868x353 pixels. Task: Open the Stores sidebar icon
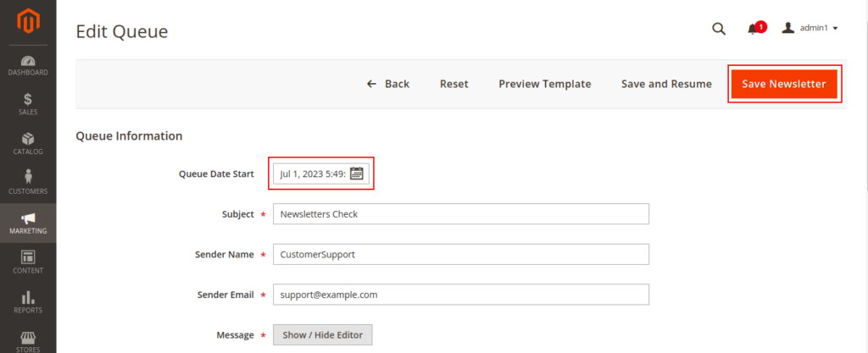pyautogui.click(x=28, y=338)
